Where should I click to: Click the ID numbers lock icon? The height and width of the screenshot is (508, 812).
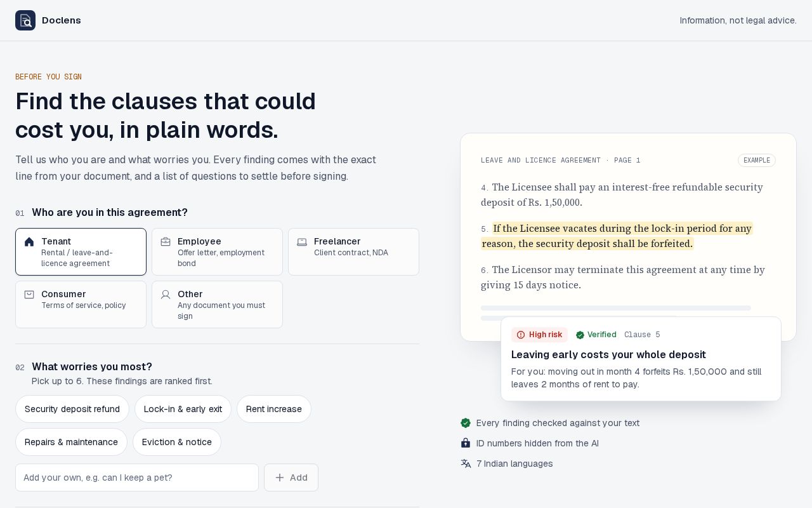[466, 443]
